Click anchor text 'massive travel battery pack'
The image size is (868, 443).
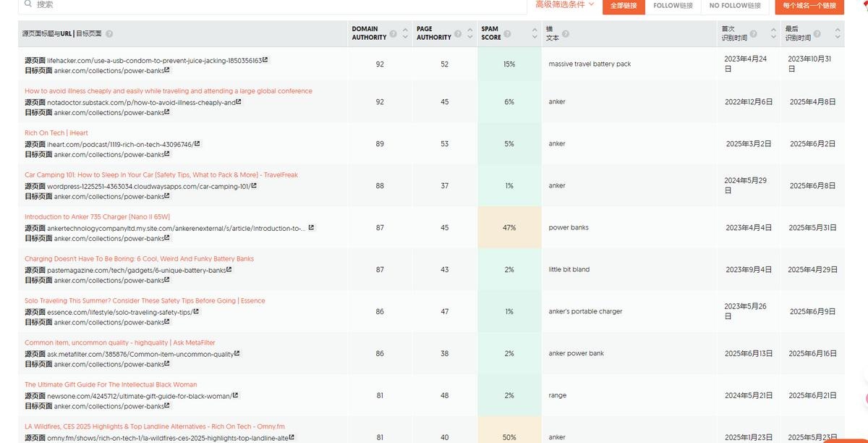tap(590, 64)
